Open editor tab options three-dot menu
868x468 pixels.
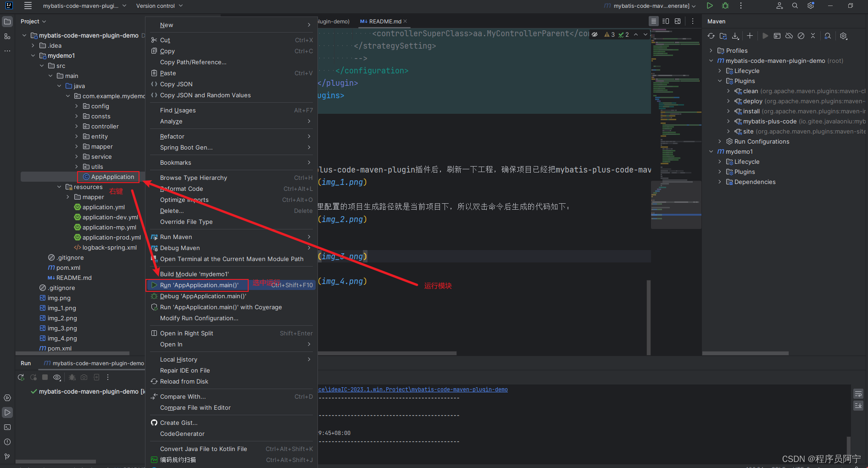coord(693,21)
